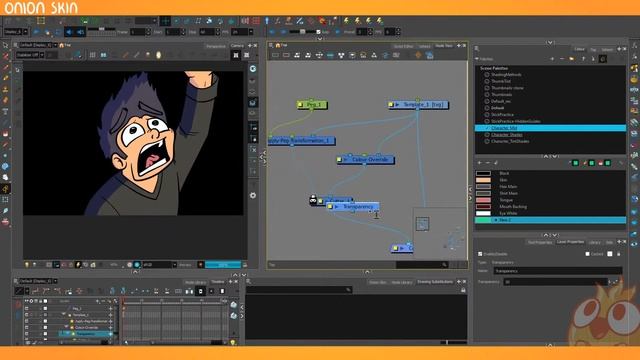Click the Template_1 group node
640x360 pixels.
point(418,105)
